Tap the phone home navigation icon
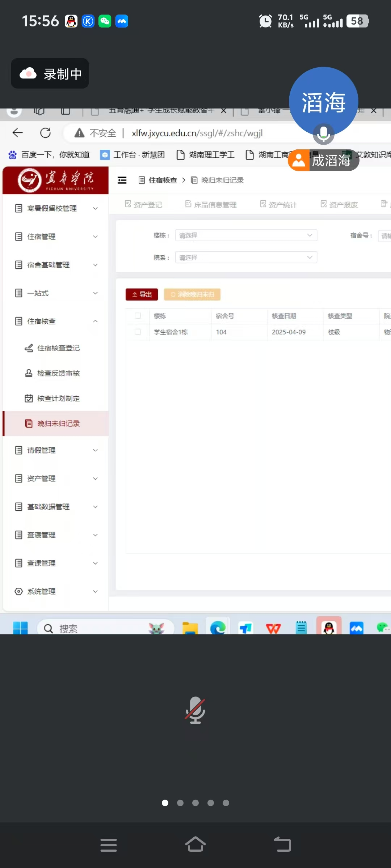This screenshot has height=868, width=391. 195,845
